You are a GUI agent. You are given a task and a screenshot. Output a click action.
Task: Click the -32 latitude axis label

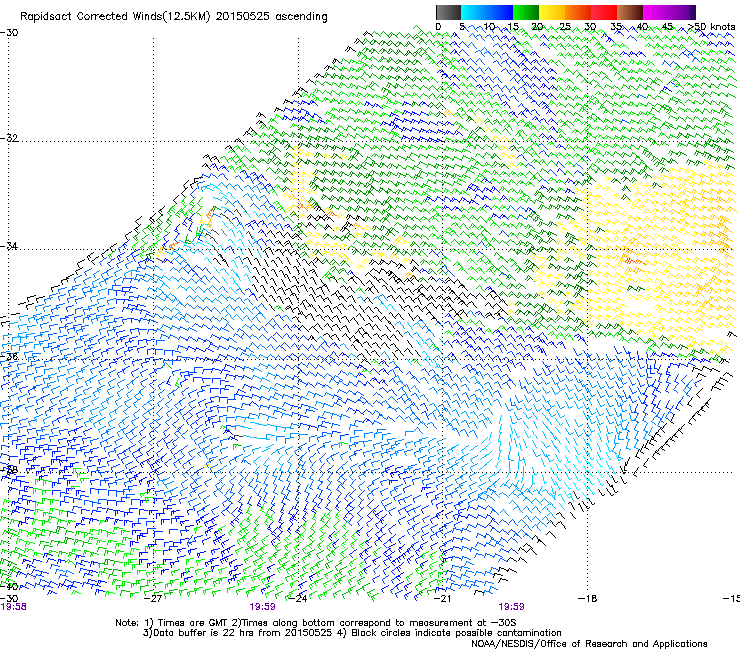click(9, 138)
